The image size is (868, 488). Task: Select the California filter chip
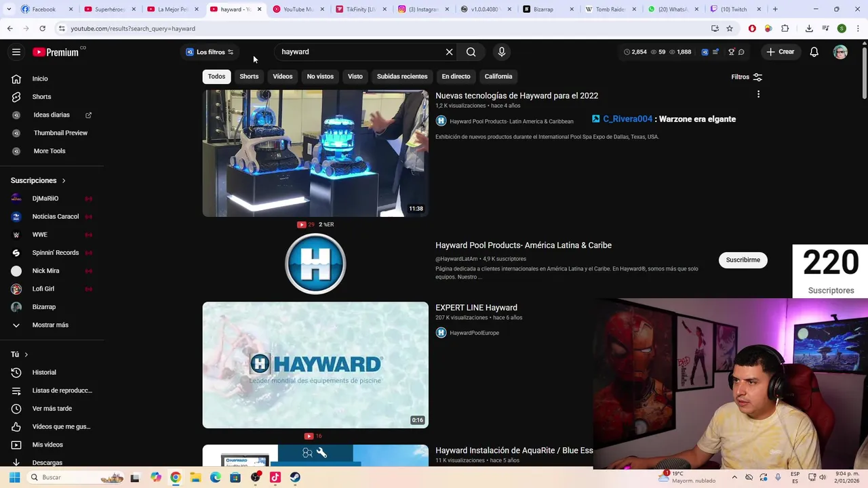pyautogui.click(x=498, y=77)
